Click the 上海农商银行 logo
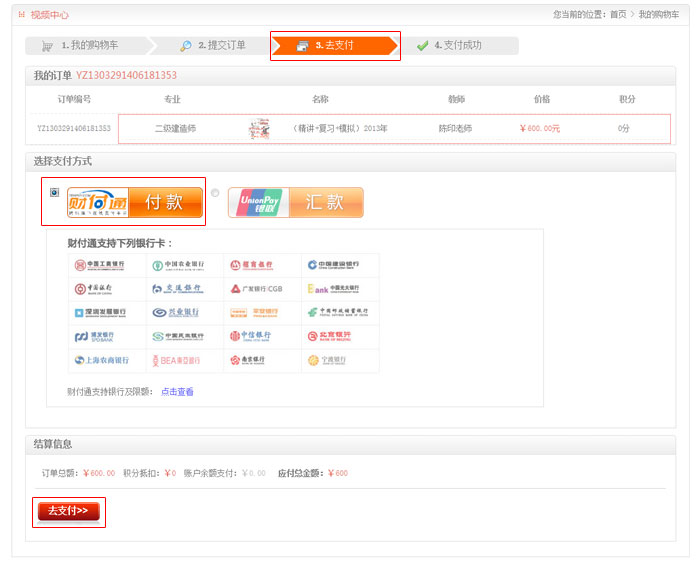 [101, 360]
